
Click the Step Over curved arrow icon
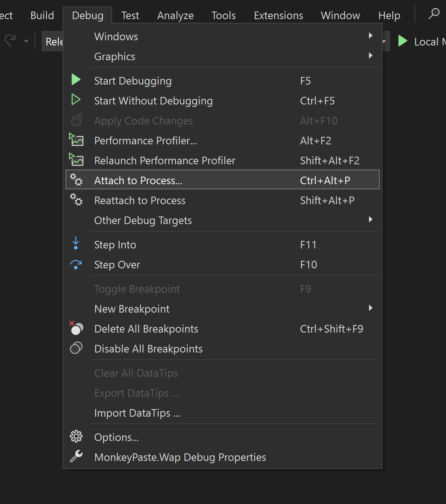tap(76, 264)
